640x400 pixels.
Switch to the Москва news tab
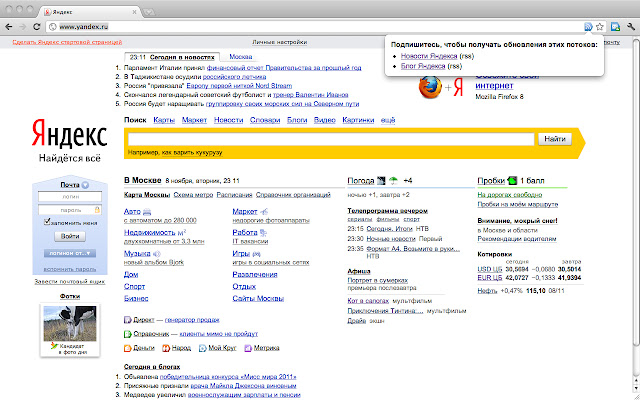[x=241, y=57]
